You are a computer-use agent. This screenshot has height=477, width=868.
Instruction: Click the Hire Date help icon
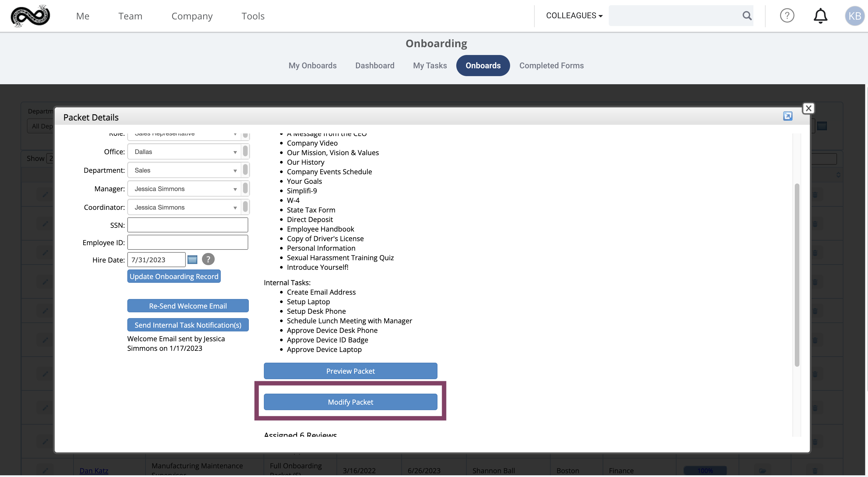tap(208, 259)
